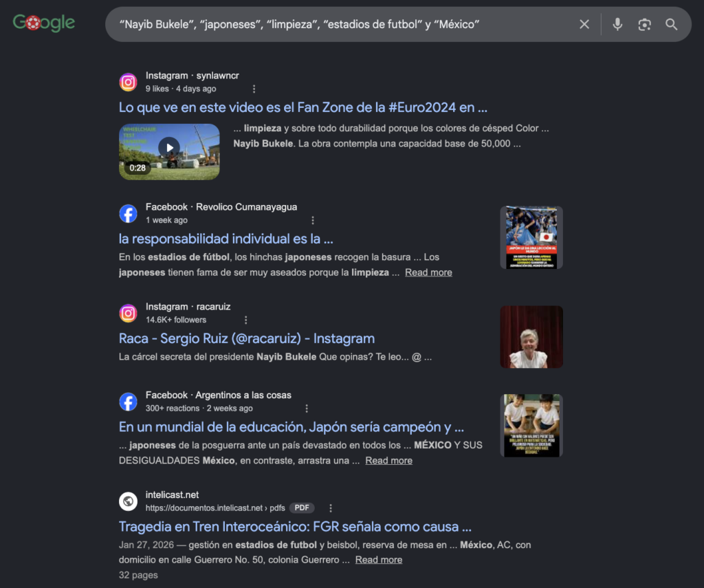
Task: Open more options for Revolico Cumanayagua result
Action: 313,220
